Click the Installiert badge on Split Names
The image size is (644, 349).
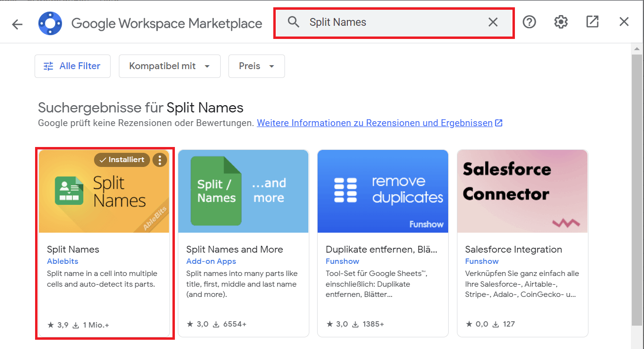(122, 160)
